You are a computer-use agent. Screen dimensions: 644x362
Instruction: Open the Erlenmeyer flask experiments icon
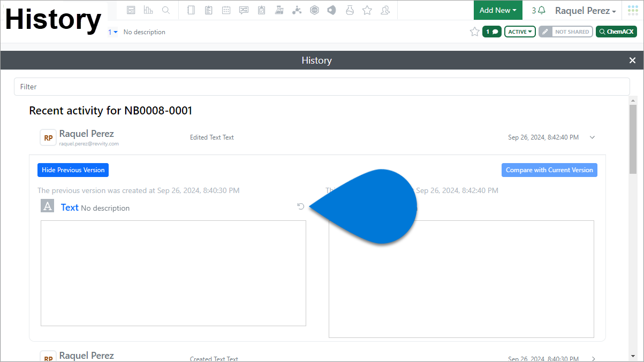(x=279, y=10)
